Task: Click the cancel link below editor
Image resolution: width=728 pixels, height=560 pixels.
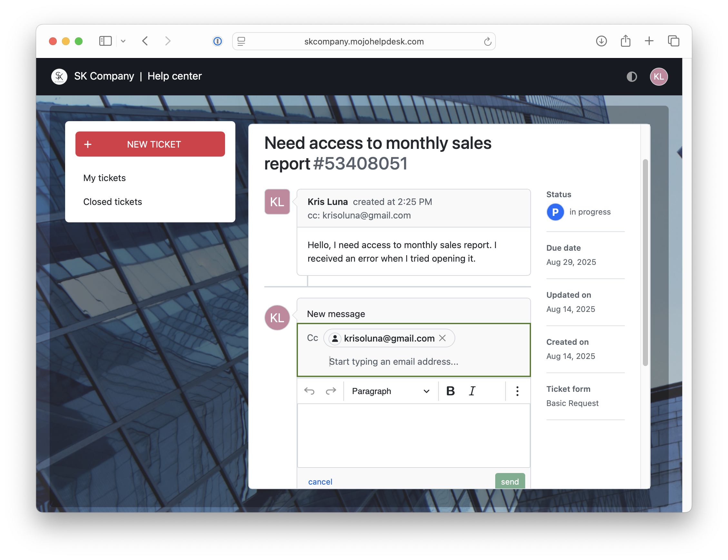Action: click(320, 481)
